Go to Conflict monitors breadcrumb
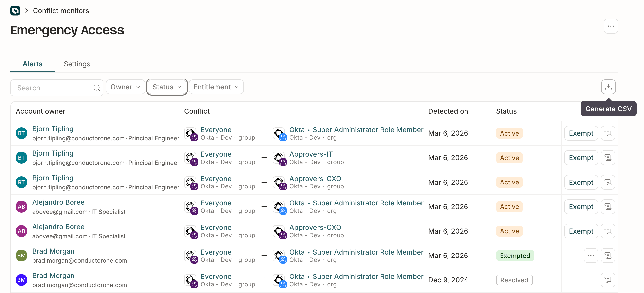The image size is (644, 293). (x=61, y=11)
